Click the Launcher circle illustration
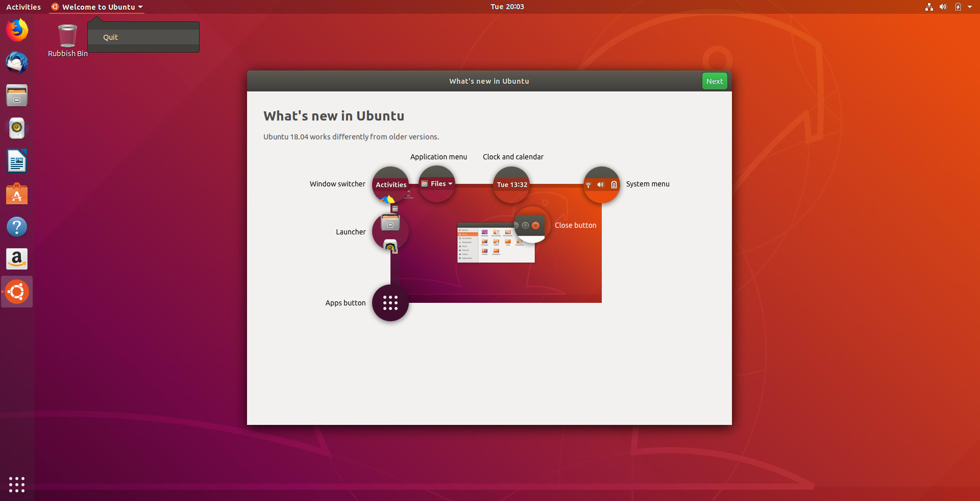The width and height of the screenshot is (980, 501). [390, 231]
